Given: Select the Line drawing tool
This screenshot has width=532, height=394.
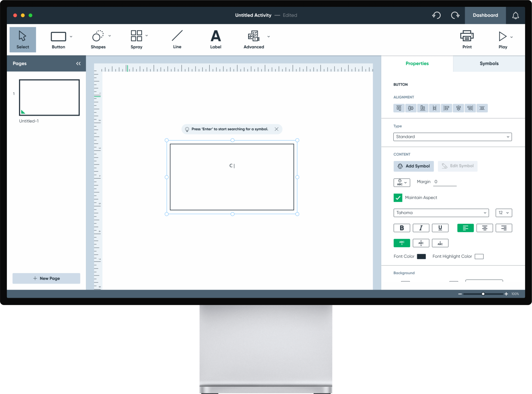Looking at the screenshot, I should click(177, 39).
